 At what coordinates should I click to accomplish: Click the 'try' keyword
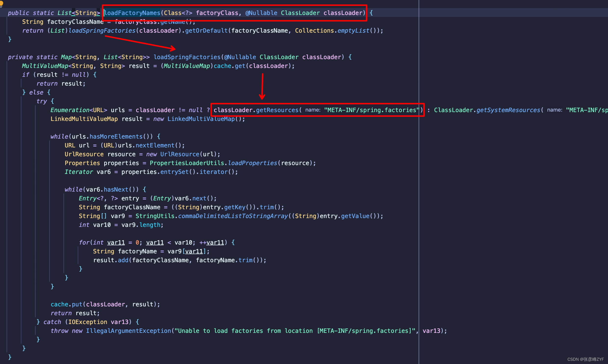tap(41, 101)
